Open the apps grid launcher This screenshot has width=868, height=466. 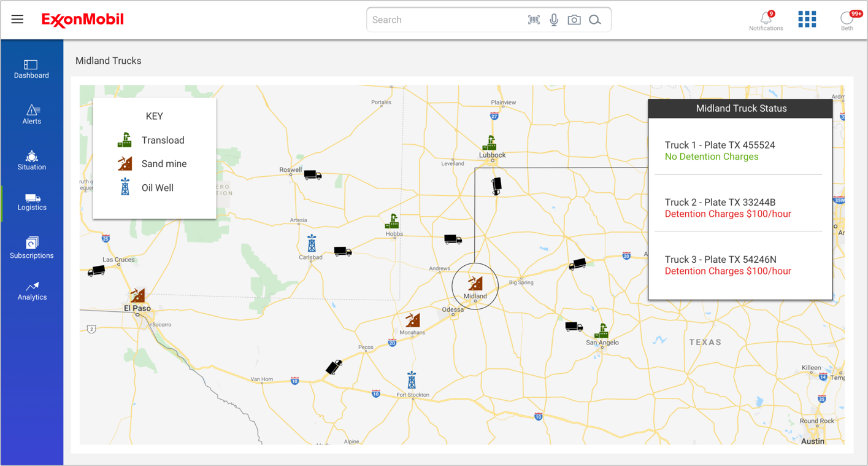click(x=807, y=20)
